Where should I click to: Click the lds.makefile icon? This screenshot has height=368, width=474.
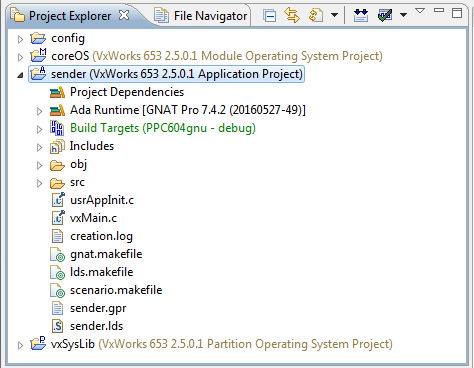pos(57,272)
